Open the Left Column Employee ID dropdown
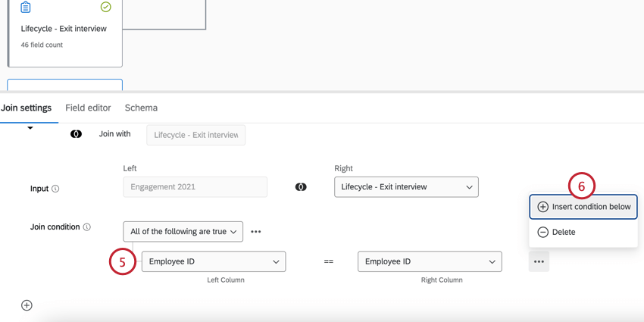The width and height of the screenshot is (644, 322). tap(214, 261)
